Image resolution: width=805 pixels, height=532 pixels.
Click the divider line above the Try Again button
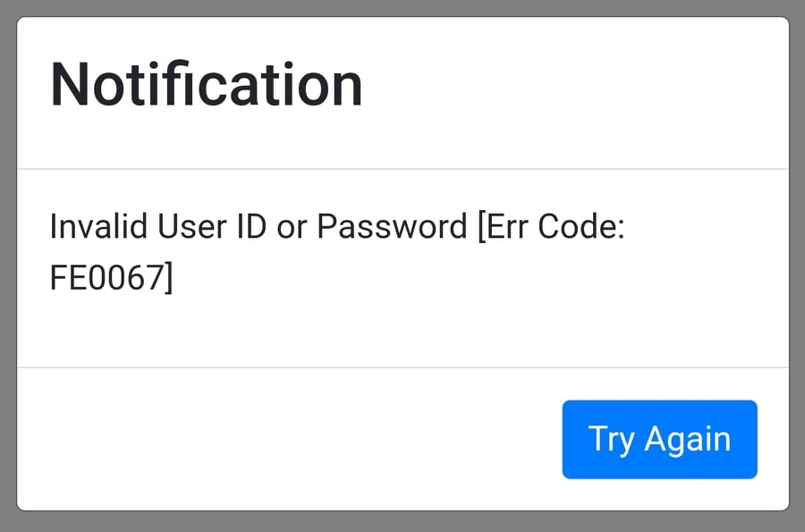pyautogui.click(x=402, y=367)
